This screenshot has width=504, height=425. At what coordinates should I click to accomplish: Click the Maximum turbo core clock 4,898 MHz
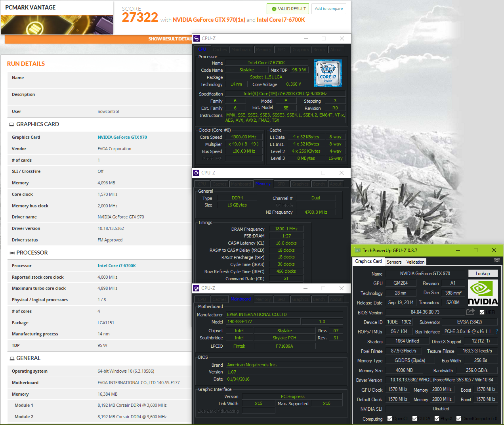107,288
